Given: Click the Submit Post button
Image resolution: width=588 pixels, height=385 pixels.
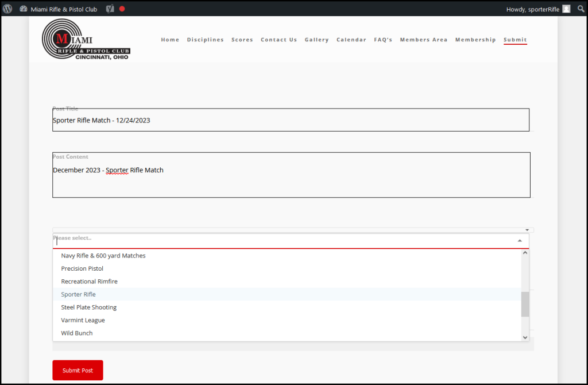Looking at the screenshot, I should (78, 371).
